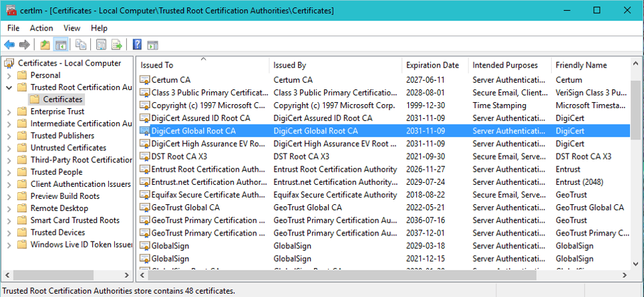Sort by Friendly Name column header
Image resolution: width=644 pixels, height=297 pixels.
click(590, 65)
